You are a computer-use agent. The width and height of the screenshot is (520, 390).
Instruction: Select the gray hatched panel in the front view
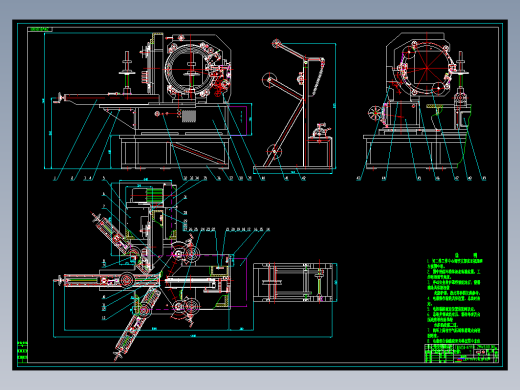pyautogui.click(x=189, y=116)
